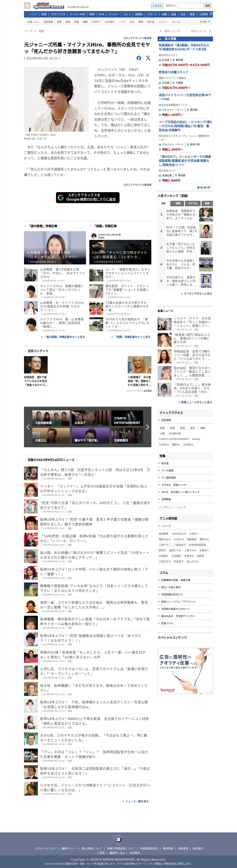Viewport: 237px width, 868px height.
Task: Expand 記者コラム column item
Action: [x=186, y=623]
